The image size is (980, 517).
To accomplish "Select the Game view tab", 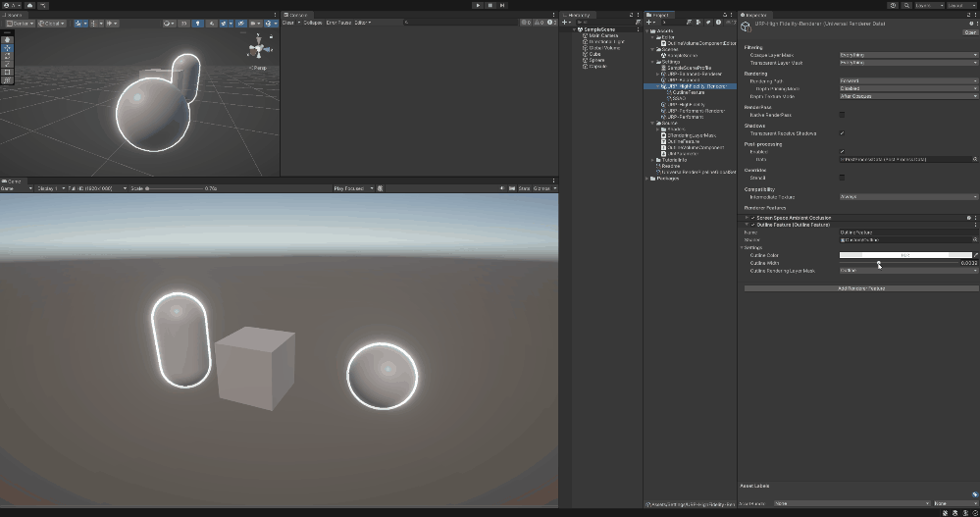I will [x=15, y=181].
